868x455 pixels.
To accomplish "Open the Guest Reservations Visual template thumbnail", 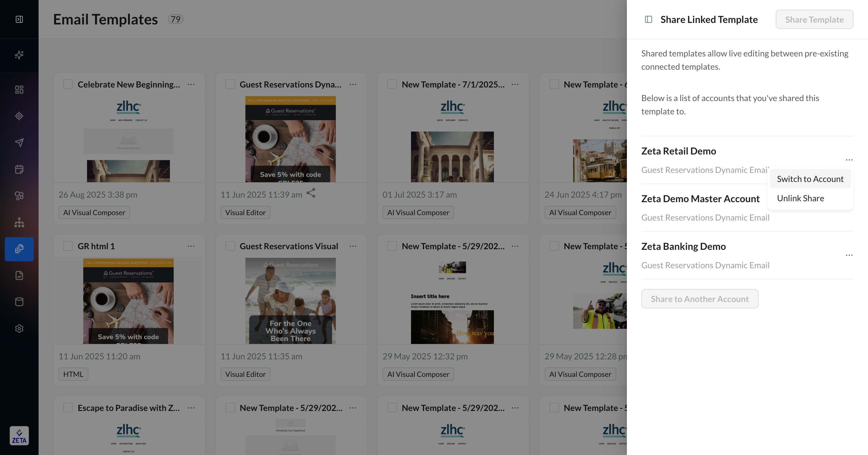I will (x=291, y=301).
